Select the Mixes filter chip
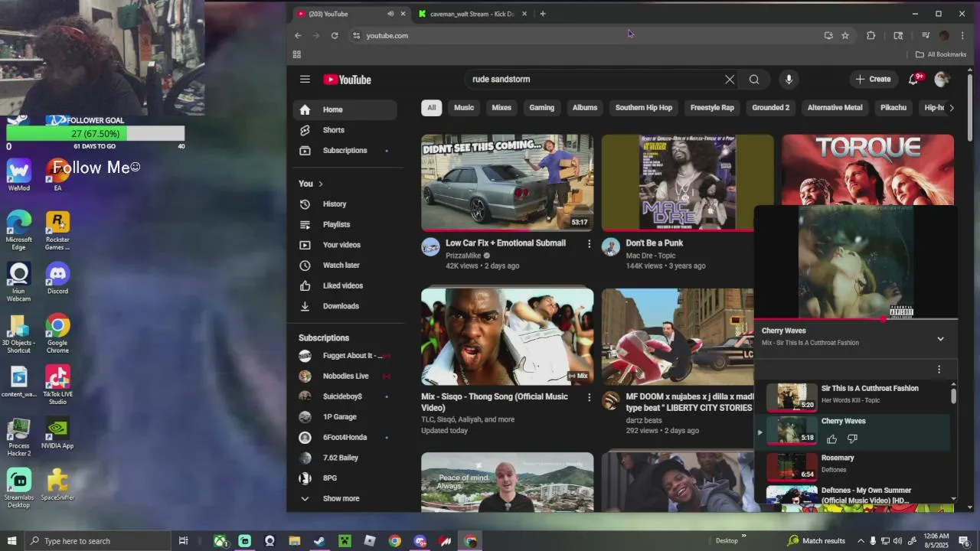This screenshot has height=551, width=980. tap(501, 108)
